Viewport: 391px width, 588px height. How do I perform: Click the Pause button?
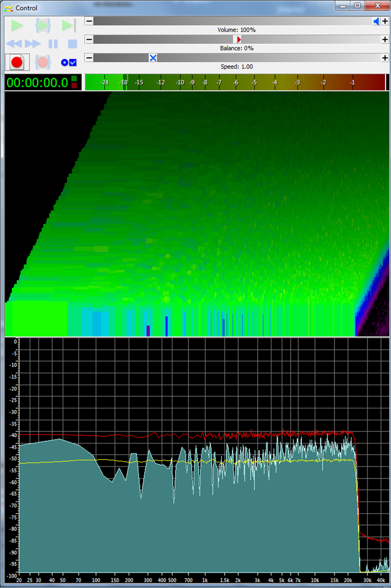click(x=53, y=44)
